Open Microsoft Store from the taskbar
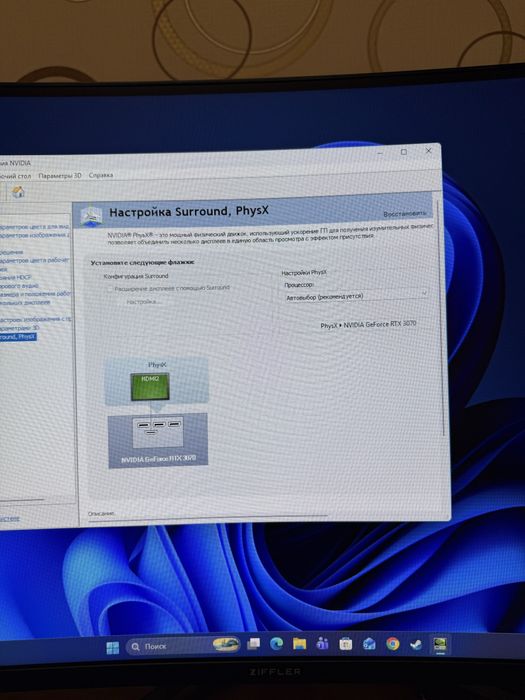Viewport: 525px width, 700px height. click(x=346, y=644)
